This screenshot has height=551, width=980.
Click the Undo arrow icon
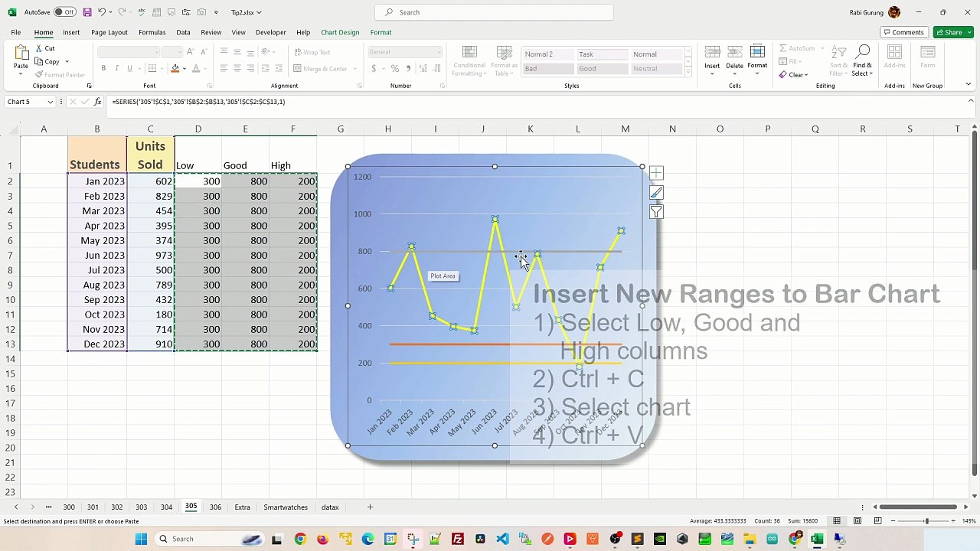102,12
